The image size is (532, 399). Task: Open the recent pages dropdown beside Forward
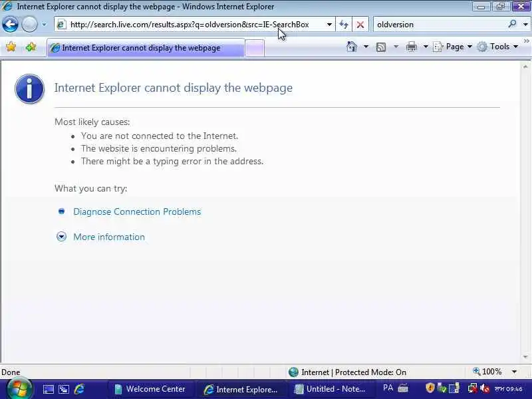pyautogui.click(x=44, y=25)
